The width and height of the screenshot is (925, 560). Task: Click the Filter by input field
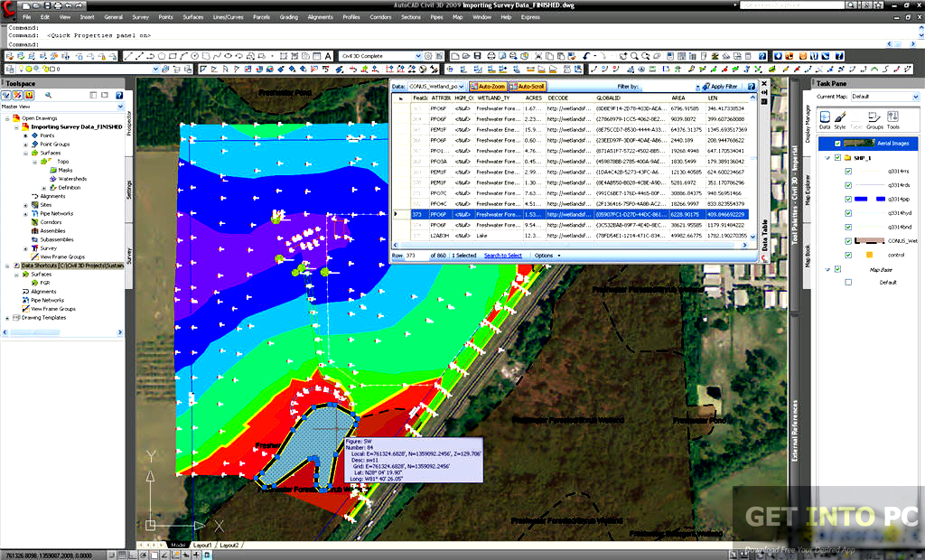point(669,87)
